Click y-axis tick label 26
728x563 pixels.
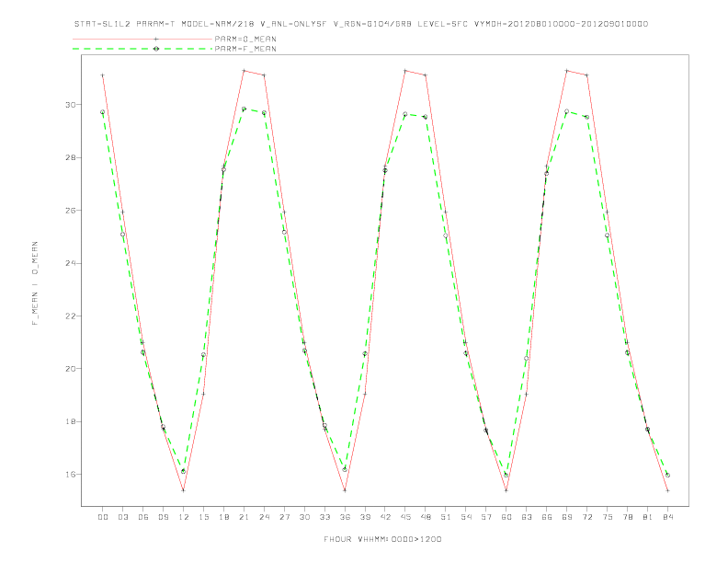click(x=70, y=211)
